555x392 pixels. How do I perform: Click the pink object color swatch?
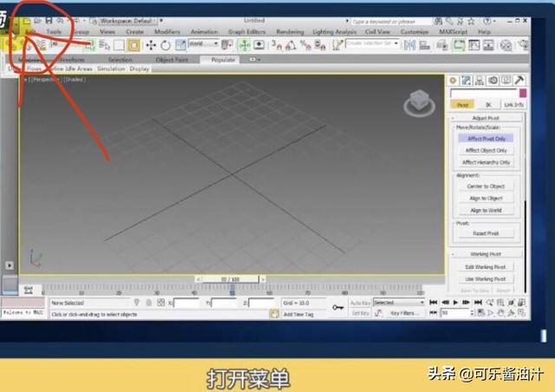[x=523, y=93]
